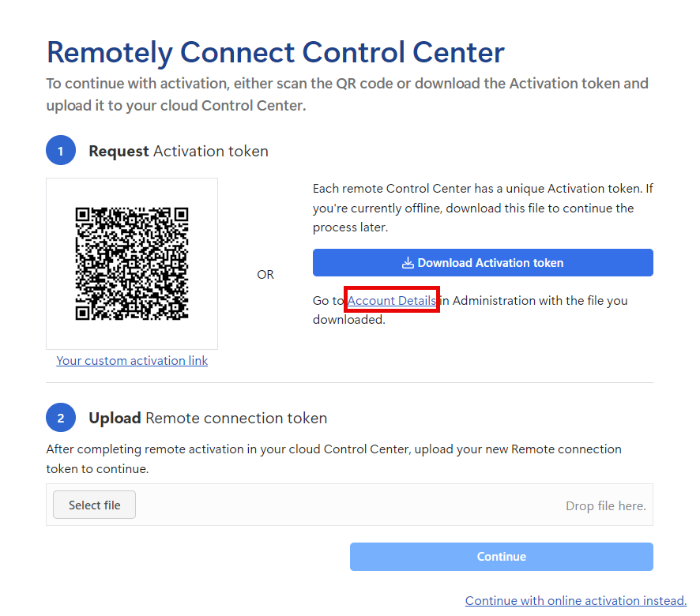
Task: Click the 'After completing remote activation' instruction text
Action: coord(333,459)
